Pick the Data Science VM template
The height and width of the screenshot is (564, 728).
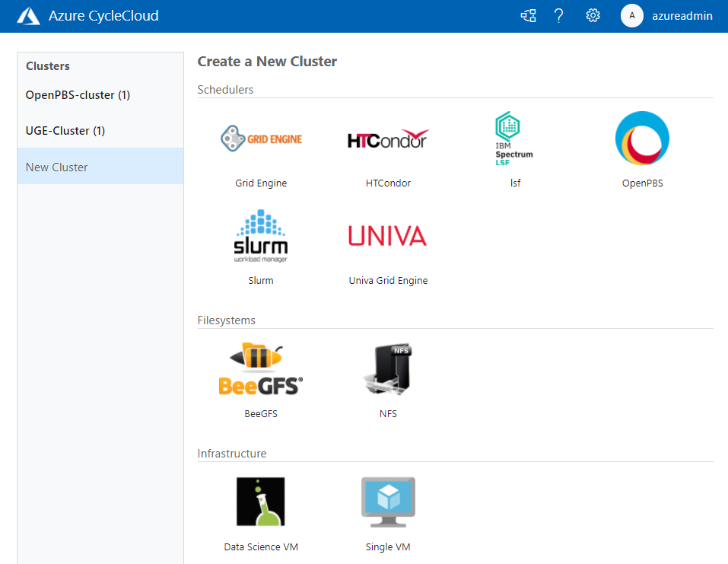click(261, 501)
